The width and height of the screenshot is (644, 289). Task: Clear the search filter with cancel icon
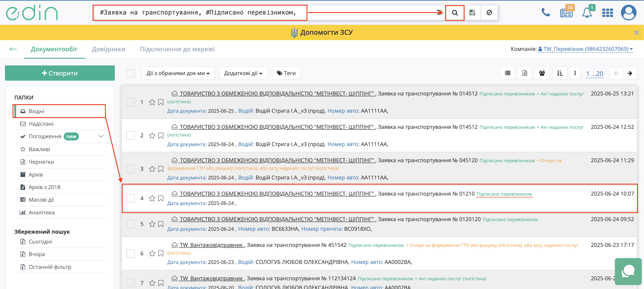click(x=489, y=13)
